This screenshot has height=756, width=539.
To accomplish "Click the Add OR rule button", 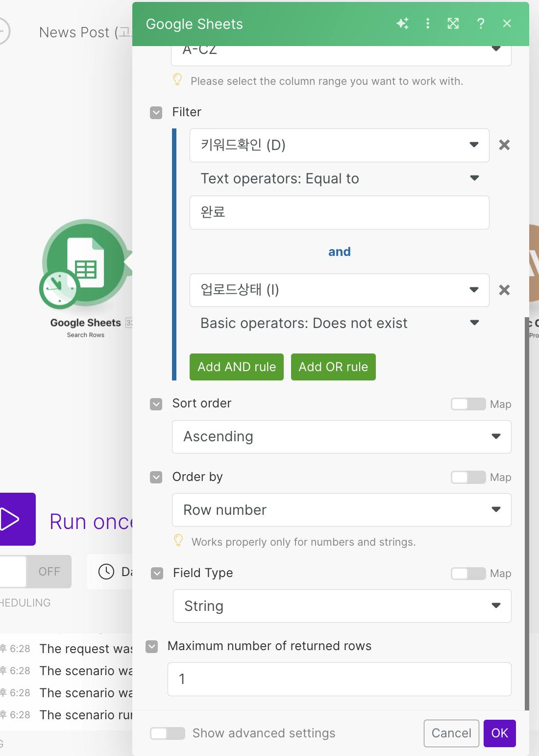I will tap(333, 367).
